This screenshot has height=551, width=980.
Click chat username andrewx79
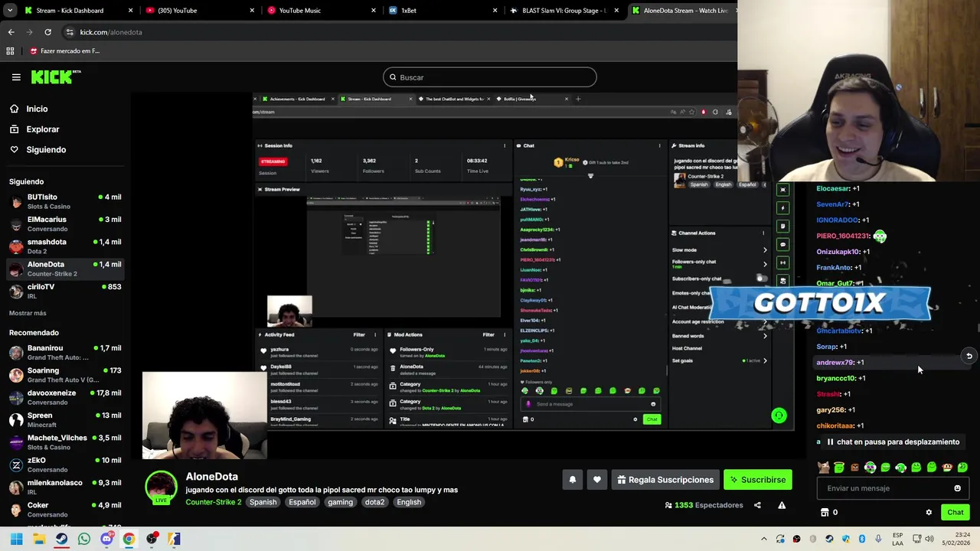(835, 362)
